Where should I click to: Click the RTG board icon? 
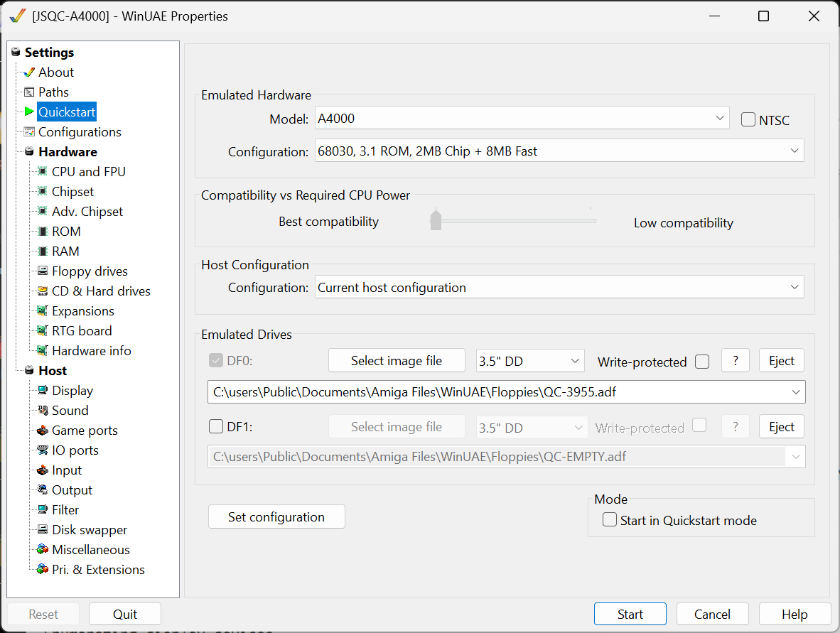click(43, 330)
